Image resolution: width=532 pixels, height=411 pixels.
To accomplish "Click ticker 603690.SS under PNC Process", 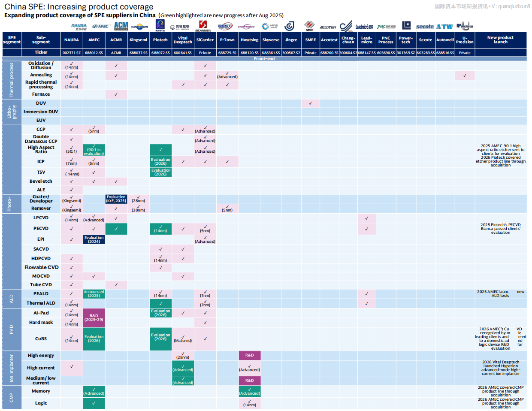I will click(386, 53).
